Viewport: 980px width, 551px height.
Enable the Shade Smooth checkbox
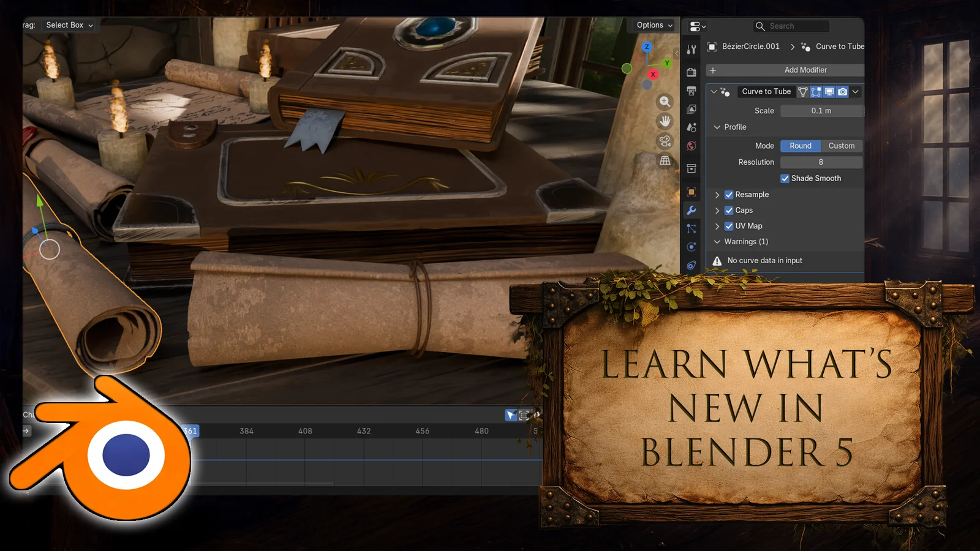coord(785,178)
